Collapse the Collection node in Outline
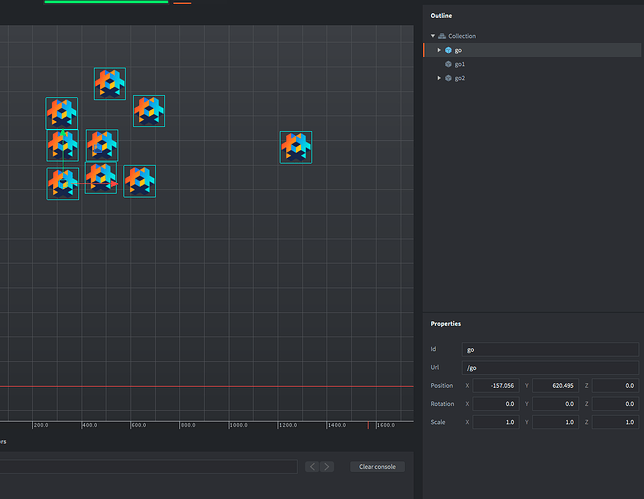The width and height of the screenshot is (644, 499). pos(433,36)
